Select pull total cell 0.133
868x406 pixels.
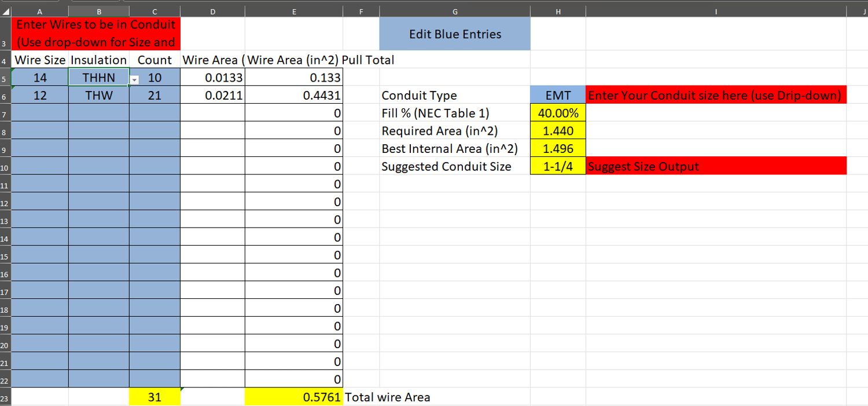[x=294, y=78]
